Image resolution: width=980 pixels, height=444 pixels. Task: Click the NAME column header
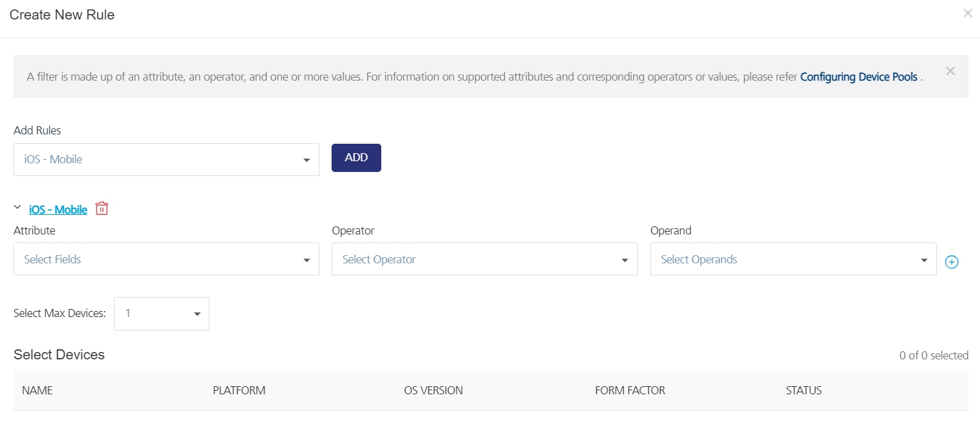pyautogui.click(x=37, y=390)
